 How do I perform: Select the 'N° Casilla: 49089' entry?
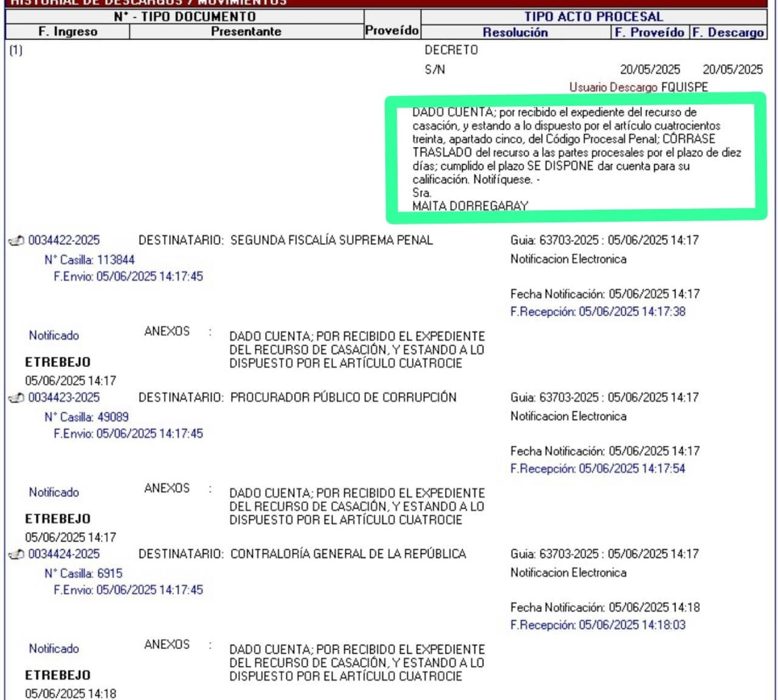coord(87,417)
